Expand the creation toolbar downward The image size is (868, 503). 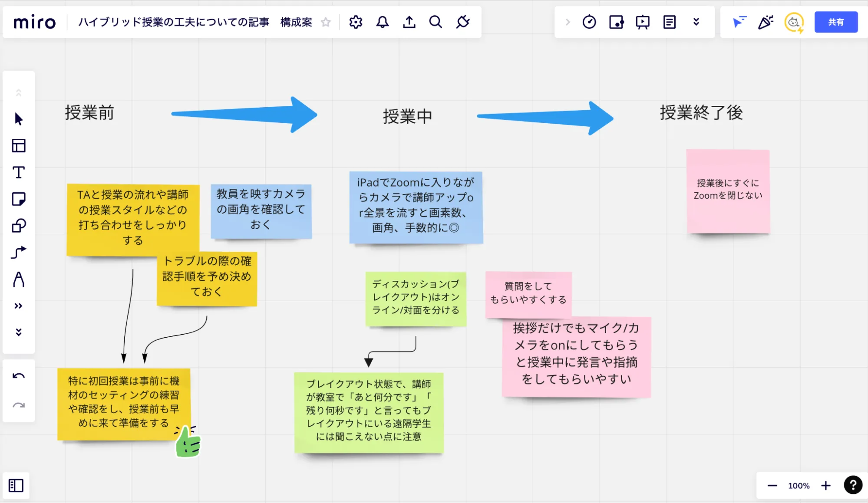coord(19,332)
